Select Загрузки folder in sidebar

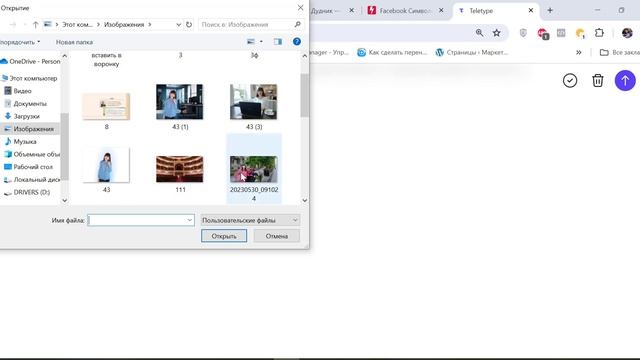(x=22, y=116)
